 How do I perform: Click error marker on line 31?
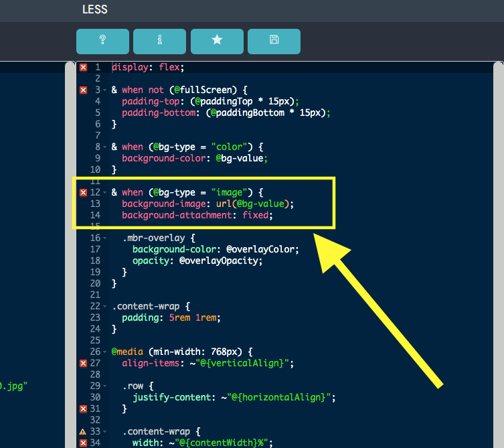pos(83,408)
